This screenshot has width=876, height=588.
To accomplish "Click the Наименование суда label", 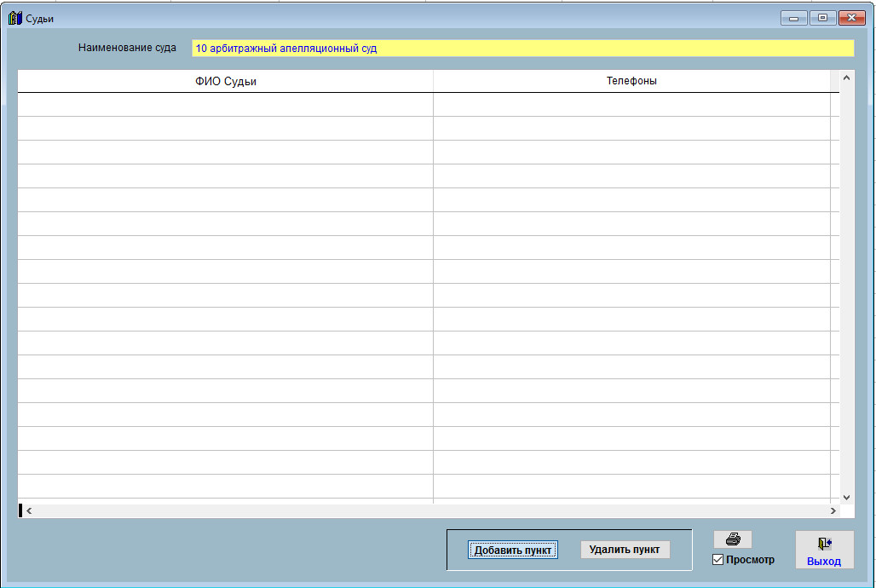I will [127, 48].
